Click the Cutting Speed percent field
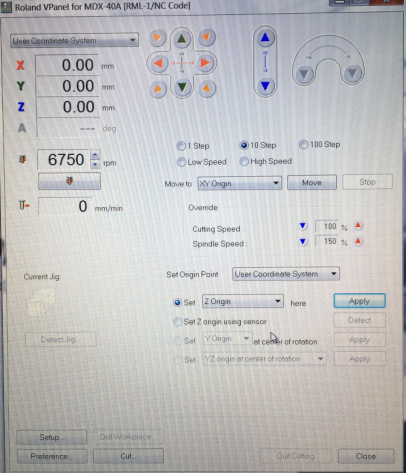Screen dimensions: 406x473 [x=326, y=226]
